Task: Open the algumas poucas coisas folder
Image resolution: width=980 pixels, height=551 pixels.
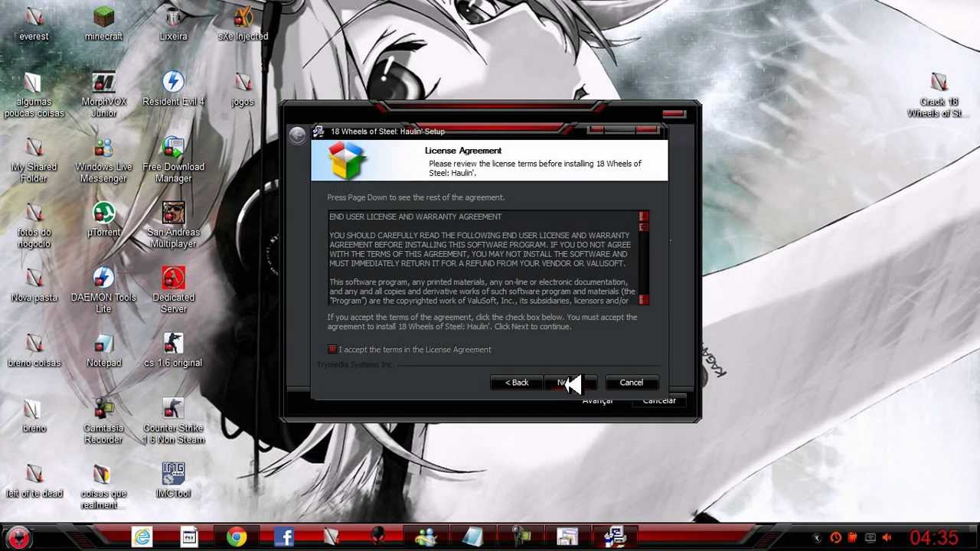Action: pyautogui.click(x=34, y=95)
